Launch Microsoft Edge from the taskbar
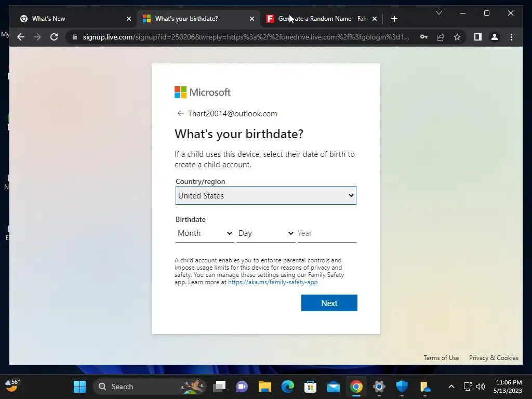 point(288,387)
